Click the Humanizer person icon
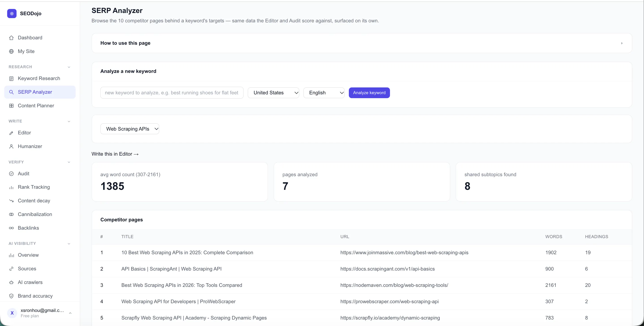The height and width of the screenshot is (326, 644). click(11, 146)
